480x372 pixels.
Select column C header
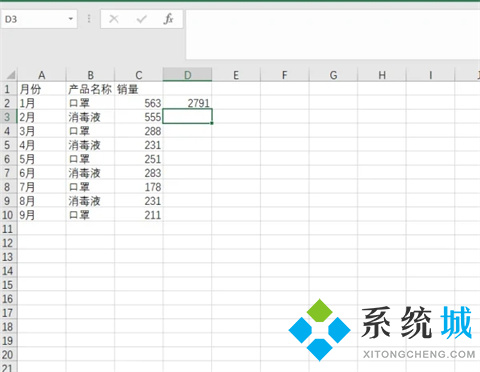pos(139,75)
